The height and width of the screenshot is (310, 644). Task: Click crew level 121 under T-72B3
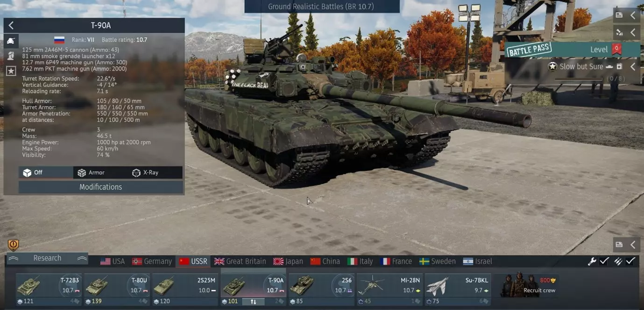point(25,302)
